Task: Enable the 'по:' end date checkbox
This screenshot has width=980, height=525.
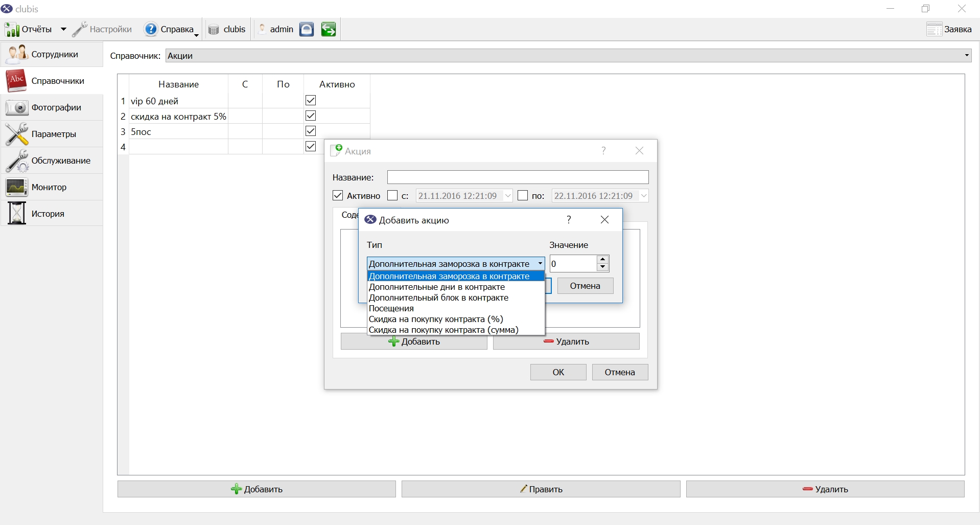Action: (x=523, y=196)
